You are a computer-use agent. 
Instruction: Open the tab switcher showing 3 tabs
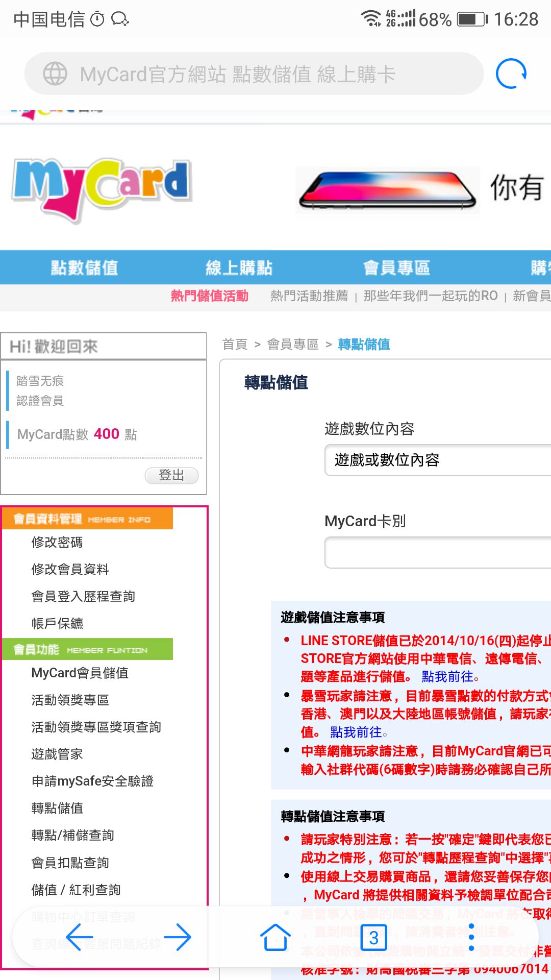click(x=374, y=937)
